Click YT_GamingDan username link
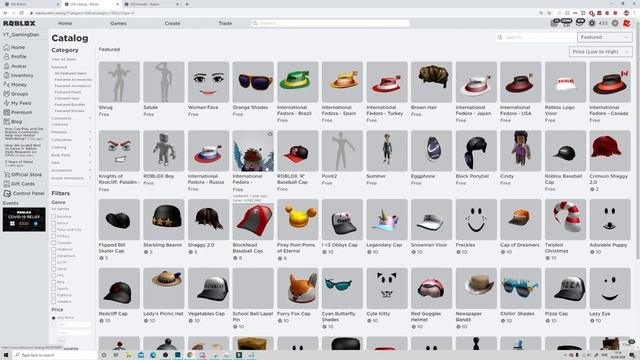Screen dimensions: 640x360 [x=21, y=35]
